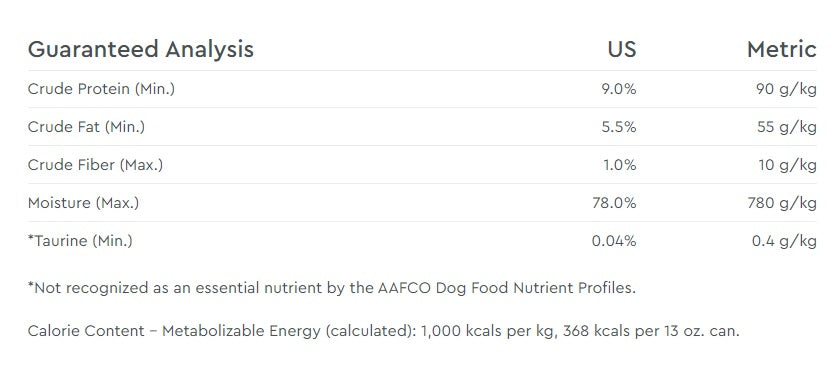Image resolution: width=840 pixels, height=368 pixels.
Task: Click the *Taurine (Min.) row label
Action: pos(80,241)
